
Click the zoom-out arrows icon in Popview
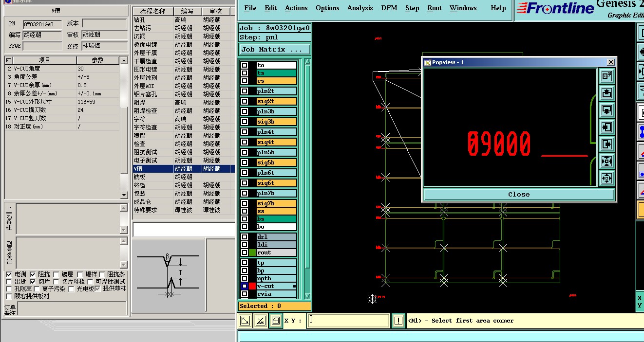click(x=606, y=178)
